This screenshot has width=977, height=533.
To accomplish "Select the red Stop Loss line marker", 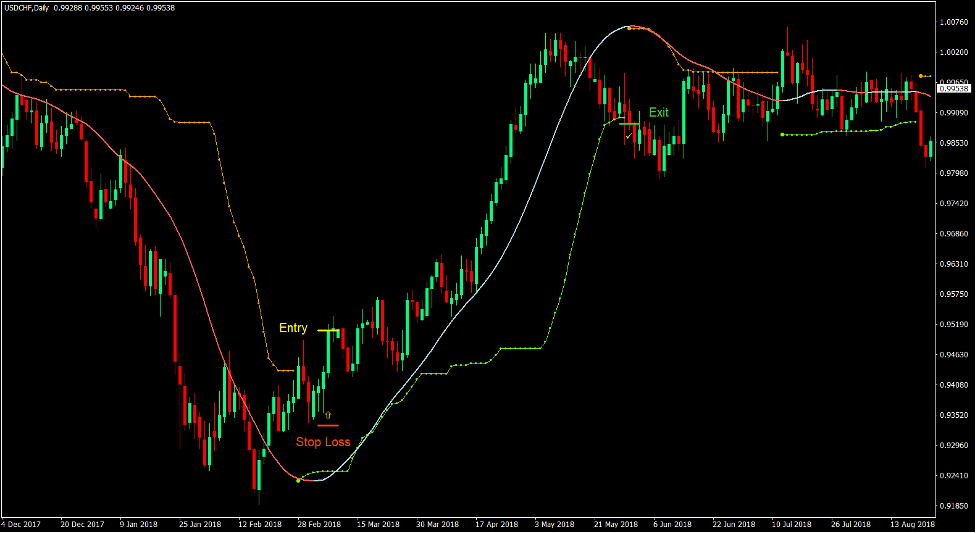I will [328, 426].
